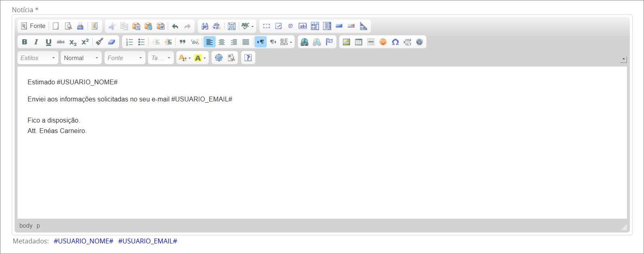This screenshot has width=644, height=254.
Task: Toggle Block Quote formatting
Action: pos(183,42)
